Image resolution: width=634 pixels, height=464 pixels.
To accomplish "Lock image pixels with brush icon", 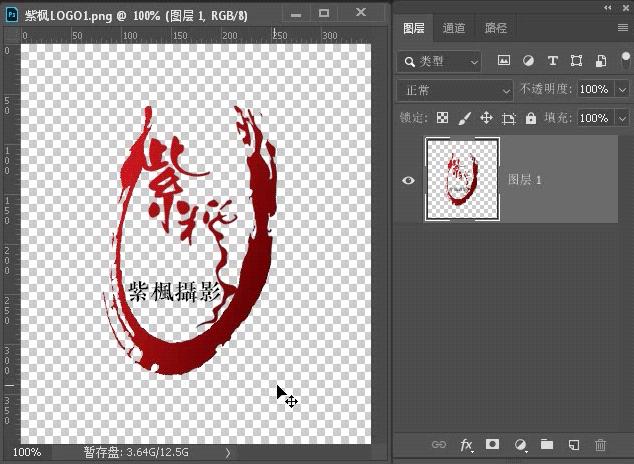I will [x=465, y=118].
